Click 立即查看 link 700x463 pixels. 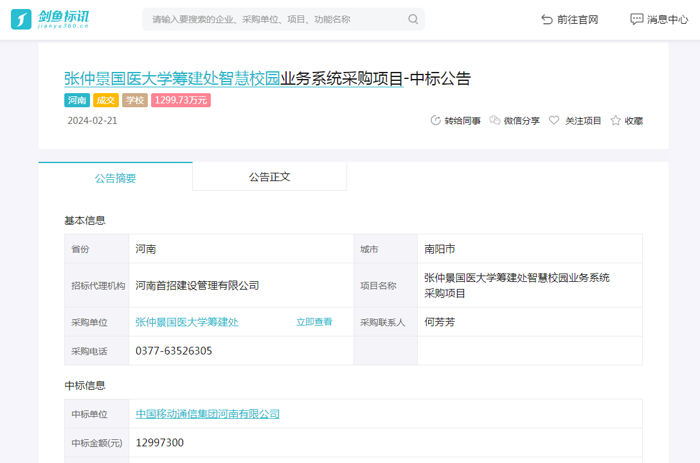pos(314,322)
